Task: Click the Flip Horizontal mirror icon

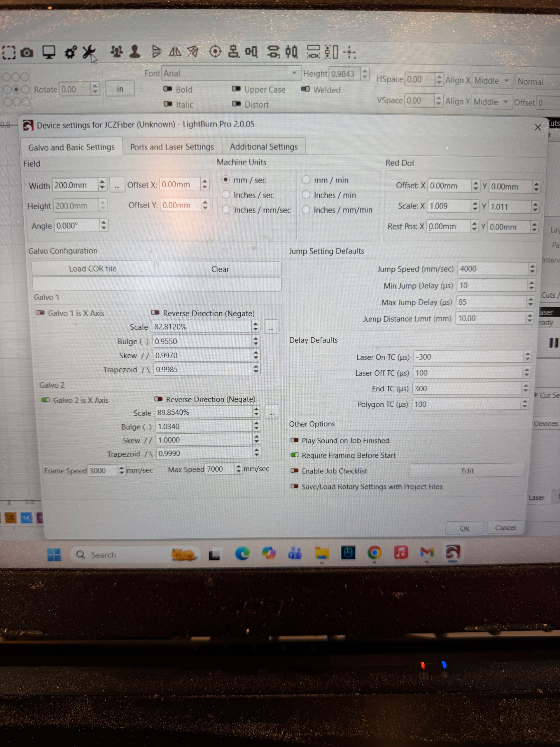Action: pos(175,52)
